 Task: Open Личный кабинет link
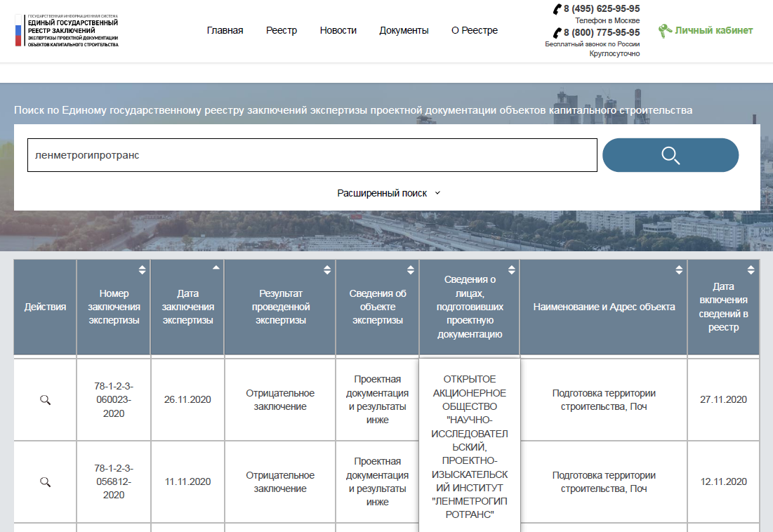pyautogui.click(x=713, y=30)
